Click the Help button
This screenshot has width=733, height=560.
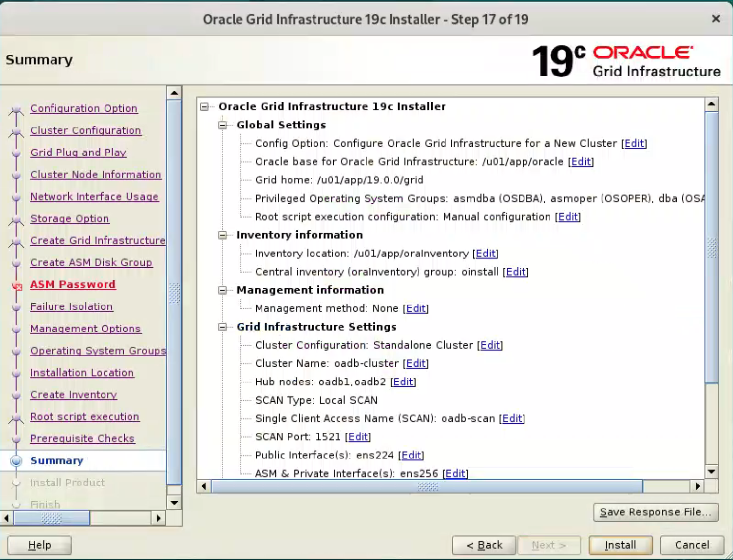click(x=40, y=545)
